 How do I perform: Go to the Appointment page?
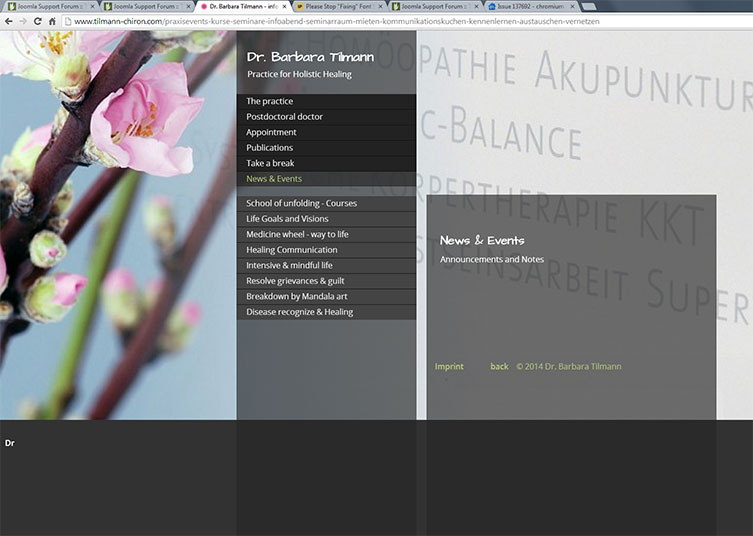tap(327, 132)
